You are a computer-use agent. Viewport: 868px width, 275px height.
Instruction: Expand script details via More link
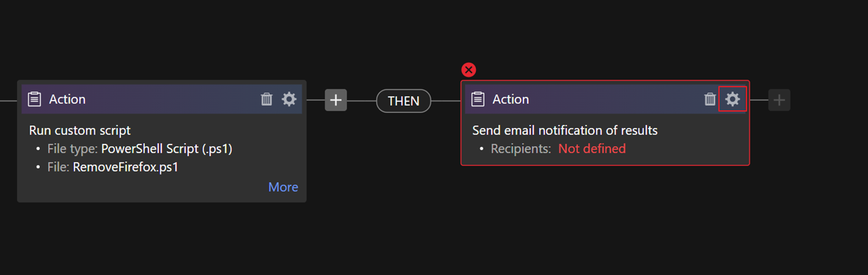[x=283, y=187]
